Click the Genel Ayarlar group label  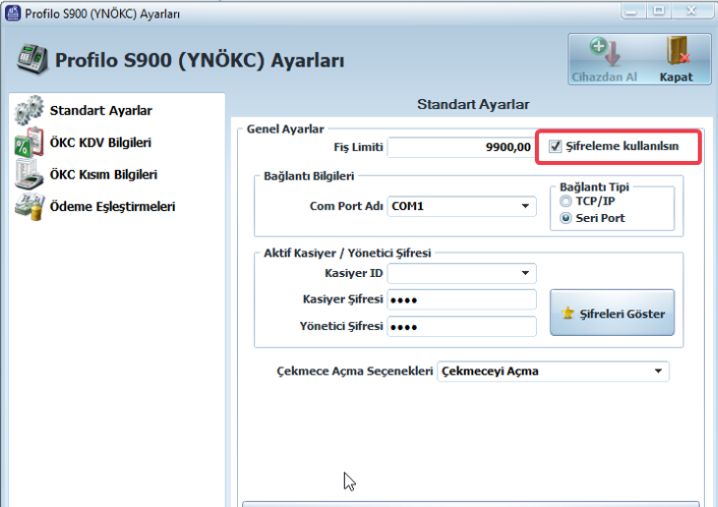pyautogui.click(x=285, y=129)
